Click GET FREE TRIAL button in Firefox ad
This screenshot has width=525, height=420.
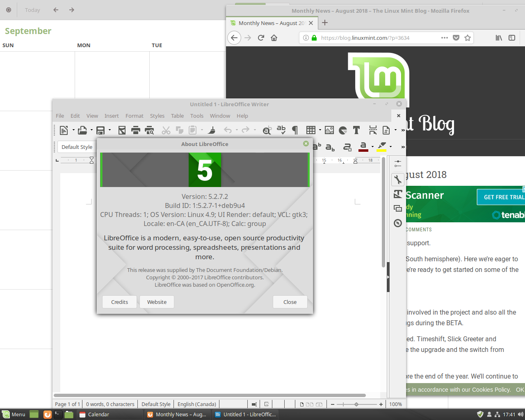pos(501,197)
